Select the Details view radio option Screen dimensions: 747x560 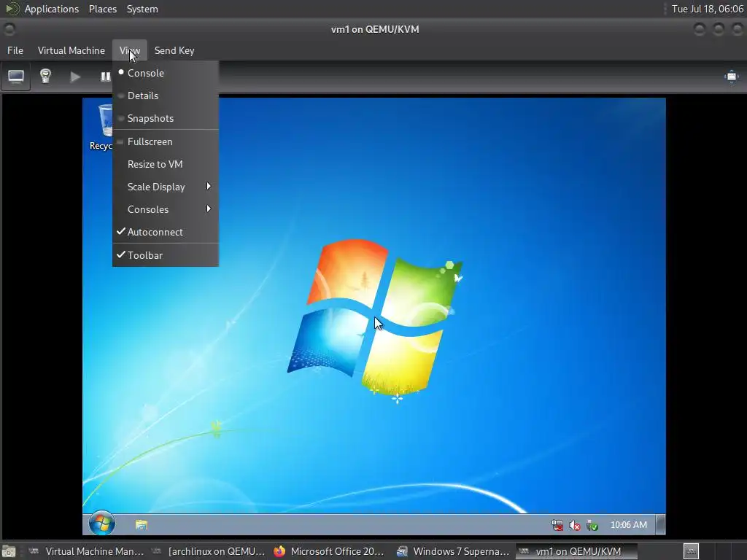click(x=166, y=96)
